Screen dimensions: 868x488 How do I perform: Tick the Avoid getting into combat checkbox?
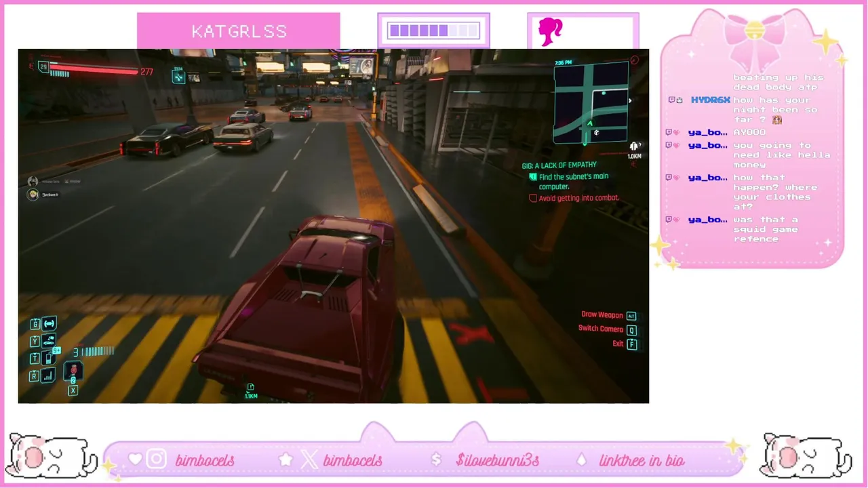pos(533,199)
